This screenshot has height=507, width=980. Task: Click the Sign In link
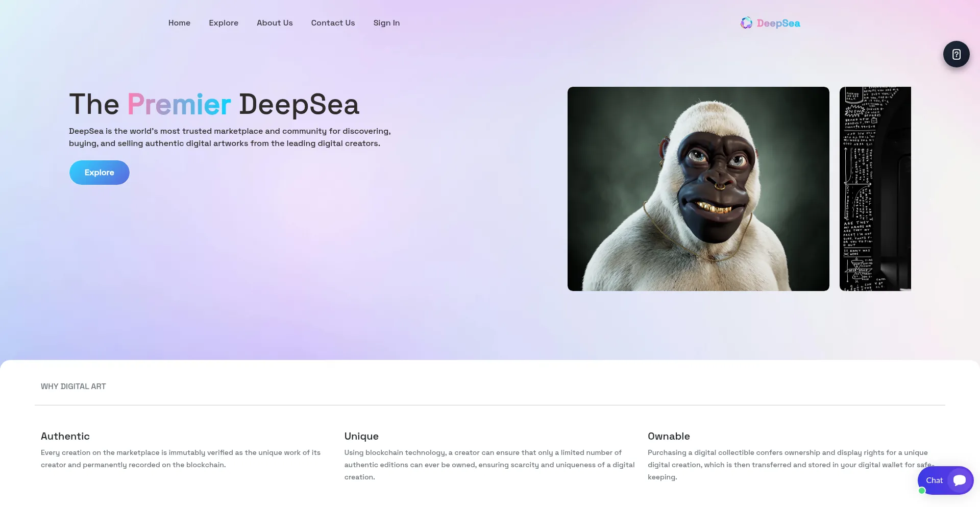coord(386,23)
